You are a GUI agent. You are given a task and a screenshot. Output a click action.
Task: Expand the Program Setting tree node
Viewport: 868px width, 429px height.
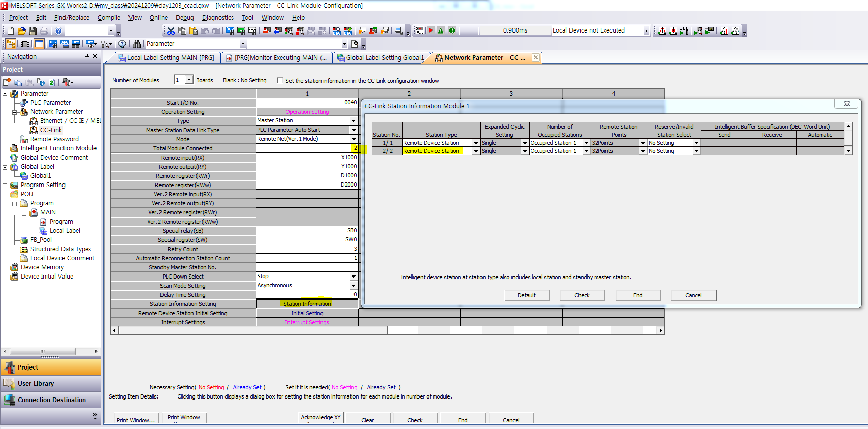(x=5, y=185)
